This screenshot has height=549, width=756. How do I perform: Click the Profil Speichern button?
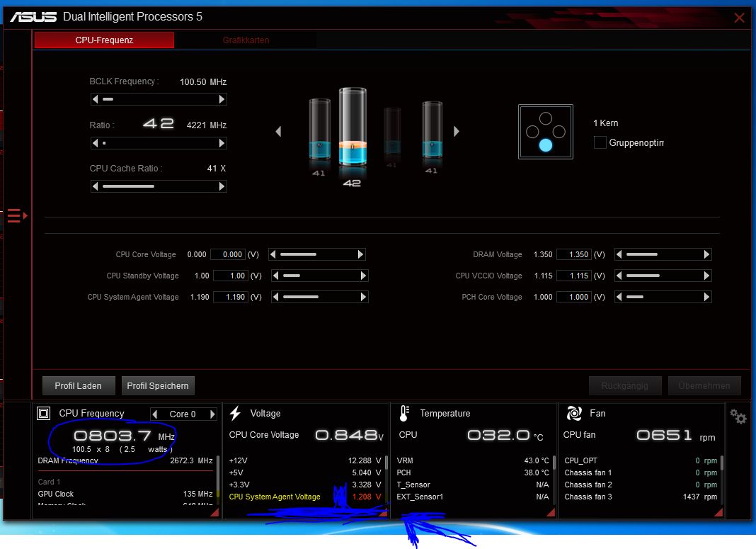(158, 385)
